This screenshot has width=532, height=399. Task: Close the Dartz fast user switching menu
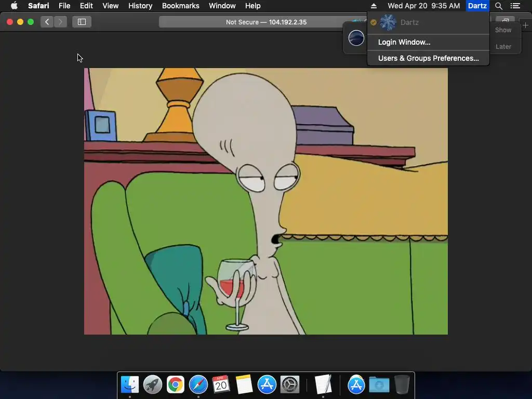click(x=477, y=6)
